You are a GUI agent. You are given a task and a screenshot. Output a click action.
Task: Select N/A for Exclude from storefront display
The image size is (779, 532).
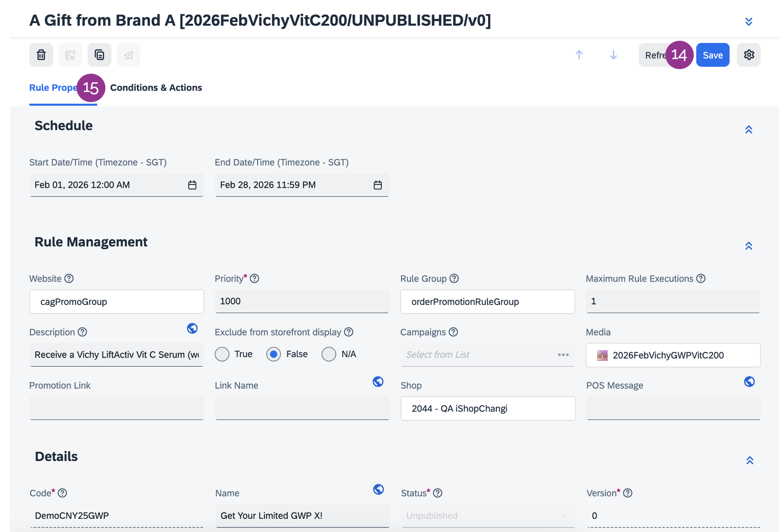tap(329, 354)
